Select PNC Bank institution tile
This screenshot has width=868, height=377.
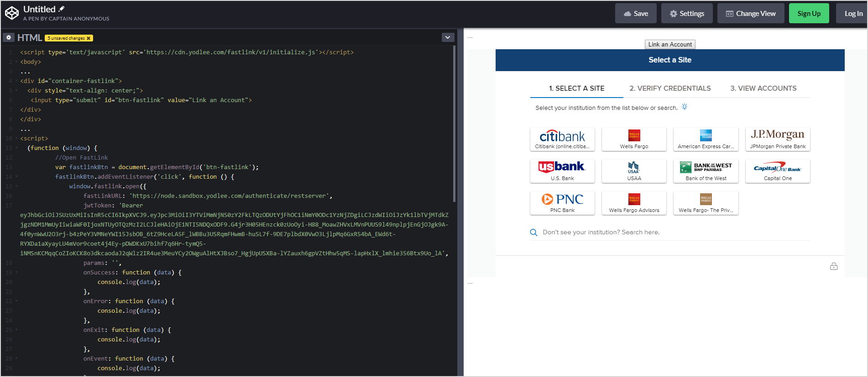click(x=562, y=203)
